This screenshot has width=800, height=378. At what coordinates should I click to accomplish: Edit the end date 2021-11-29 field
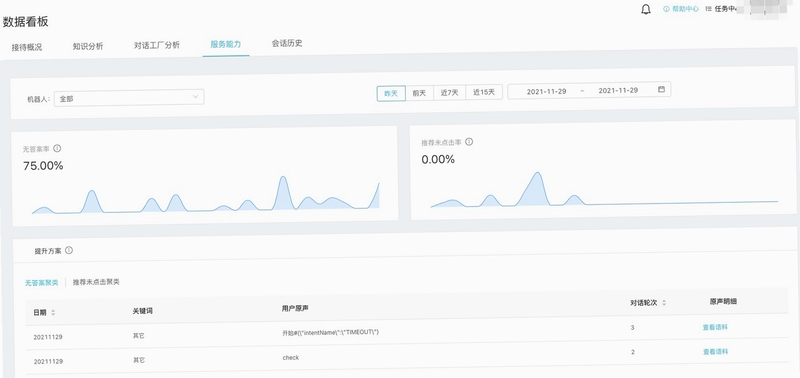[618, 90]
